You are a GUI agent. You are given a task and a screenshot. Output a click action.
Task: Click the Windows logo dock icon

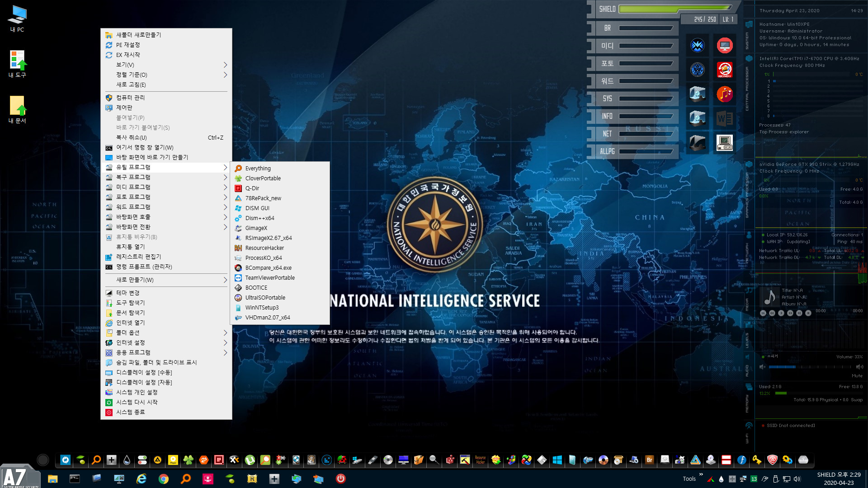tap(557, 460)
